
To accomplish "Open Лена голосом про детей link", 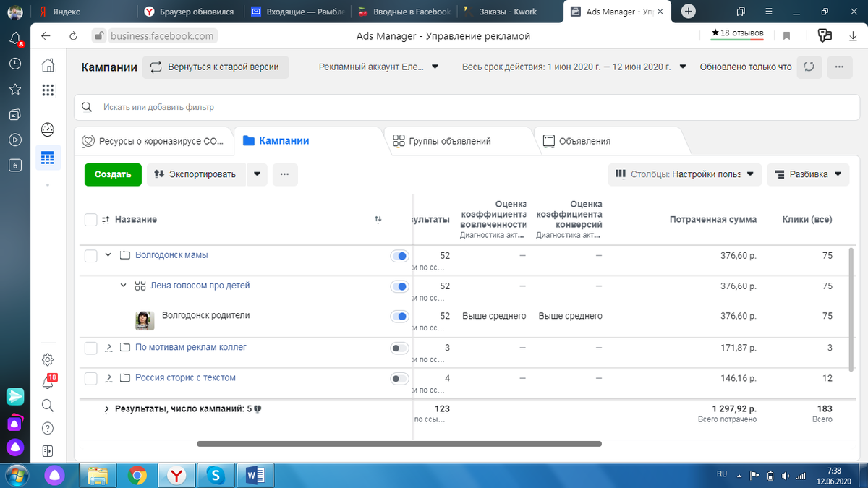I will [x=200, y=286].
